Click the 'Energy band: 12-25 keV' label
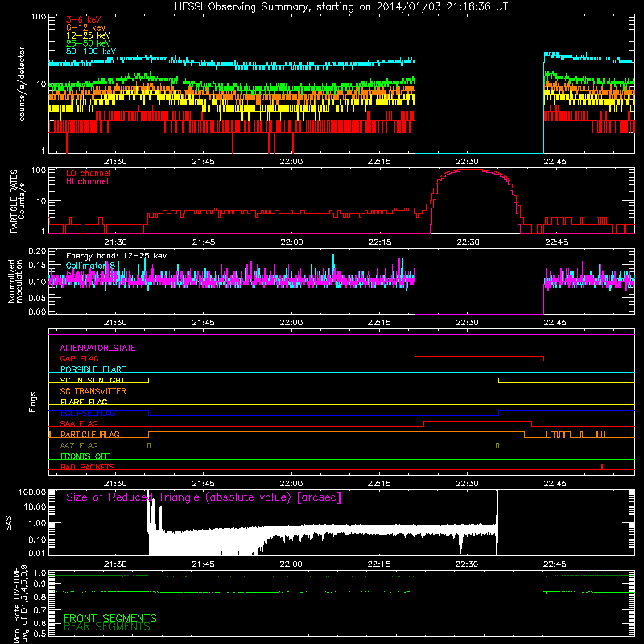644x644 pixels. pyautogui.click(x=117, y=256)
